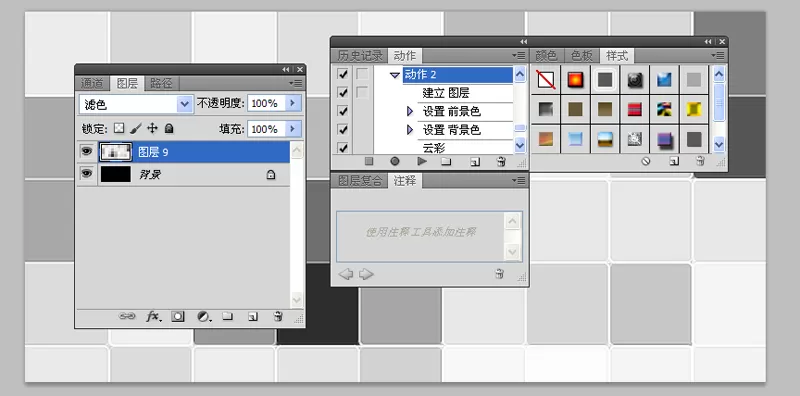Expand the 设置 前景色 step
This screenshot has width=800, height=396.
pos(409,111)
